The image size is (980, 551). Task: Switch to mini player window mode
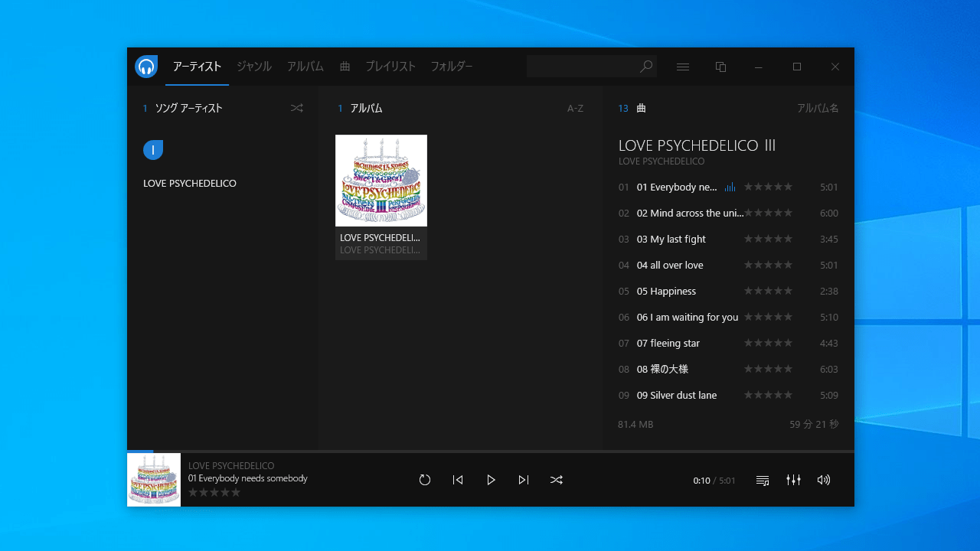click(x=720, y=67)
